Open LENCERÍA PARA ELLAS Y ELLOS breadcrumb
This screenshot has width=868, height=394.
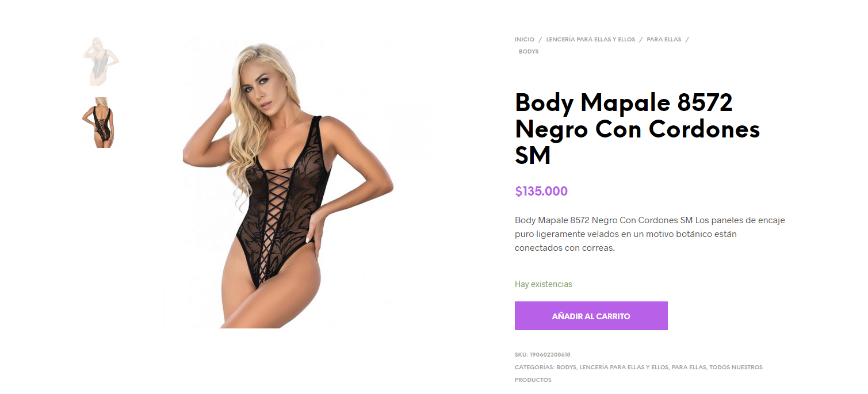(x=591, y=40)
